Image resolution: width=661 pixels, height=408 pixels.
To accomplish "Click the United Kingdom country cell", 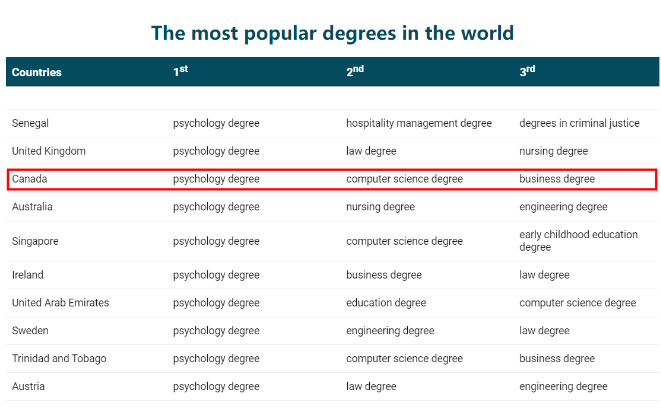I will pyautogui.click(x=49, y=151).
